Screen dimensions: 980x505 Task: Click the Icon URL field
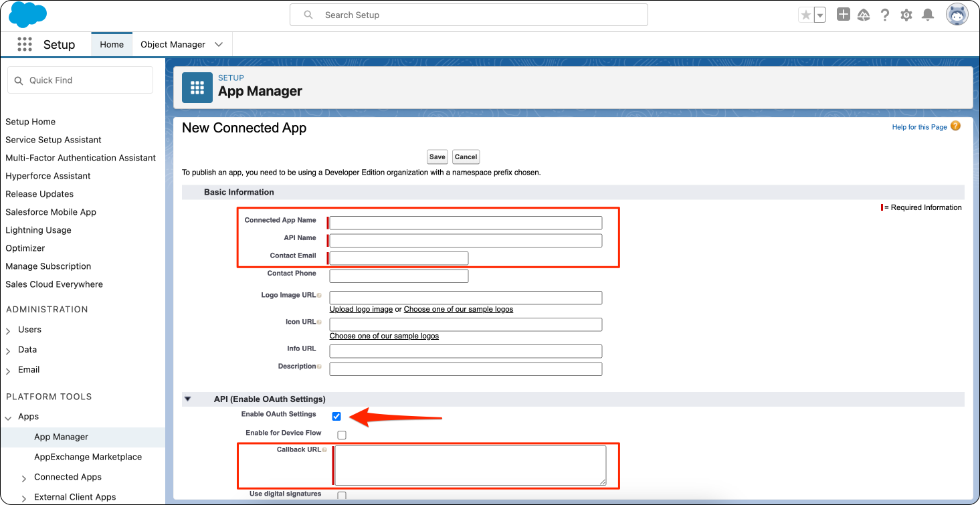point(466,324)
